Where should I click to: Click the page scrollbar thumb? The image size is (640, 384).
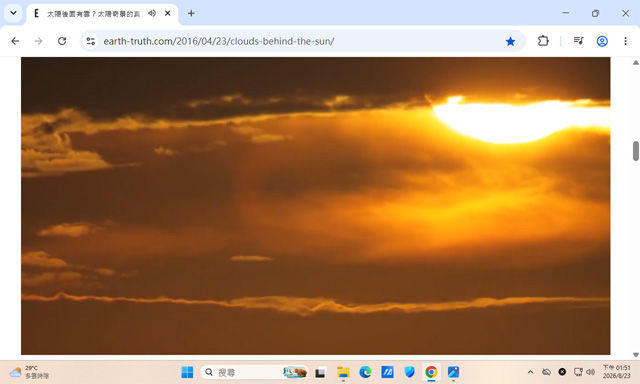[x=636, y=151]
